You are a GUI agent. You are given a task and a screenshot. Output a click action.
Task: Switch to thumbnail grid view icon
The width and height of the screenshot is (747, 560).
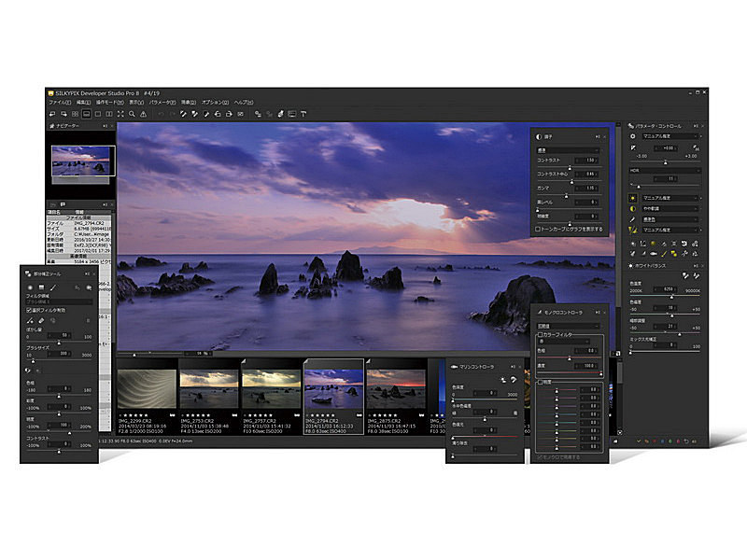click(75, 114)
